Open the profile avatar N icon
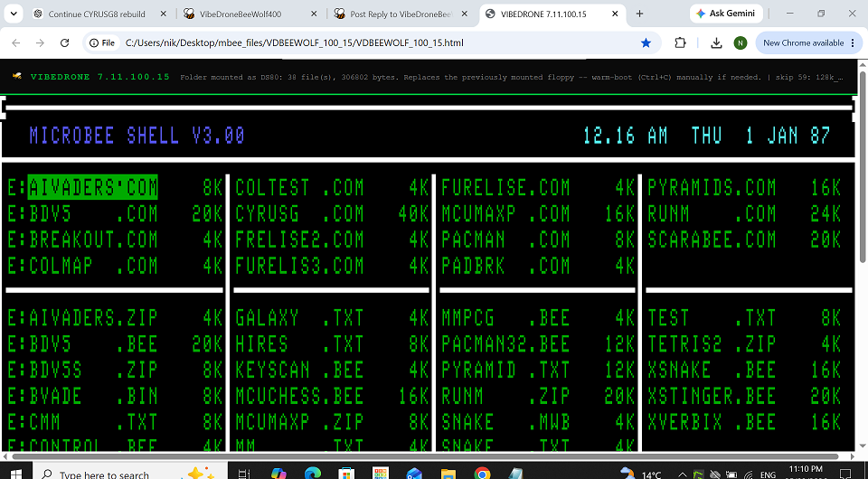 [x=741, y=42]
